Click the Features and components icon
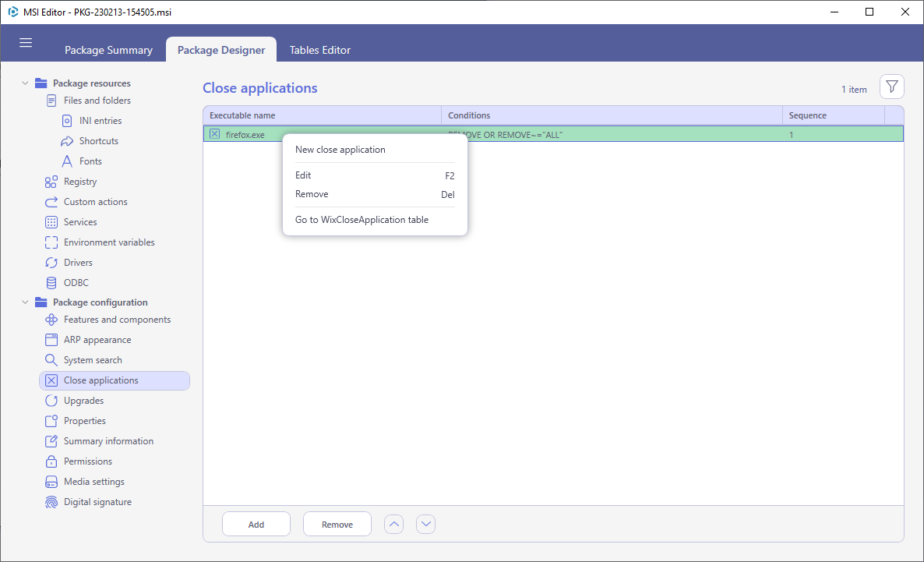The width and height of the screenshot is (924, 562). click(x=51, y=320)
